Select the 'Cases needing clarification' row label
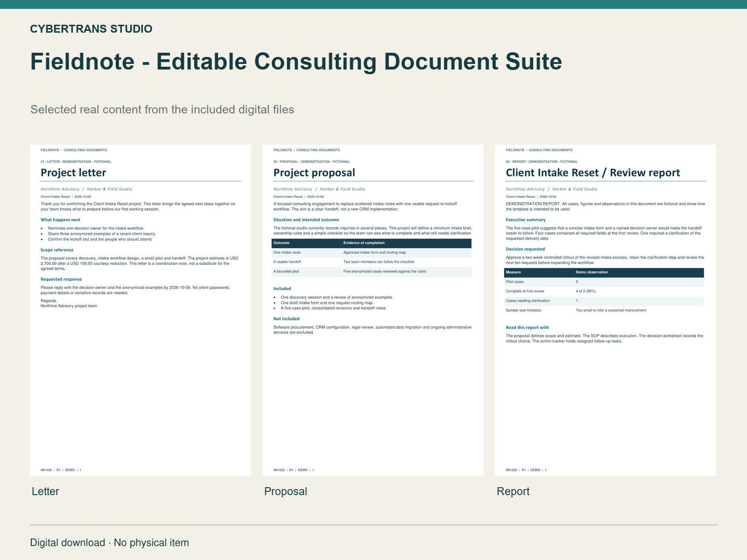This screenshot has width=747, height=560. tap(539, 301)
